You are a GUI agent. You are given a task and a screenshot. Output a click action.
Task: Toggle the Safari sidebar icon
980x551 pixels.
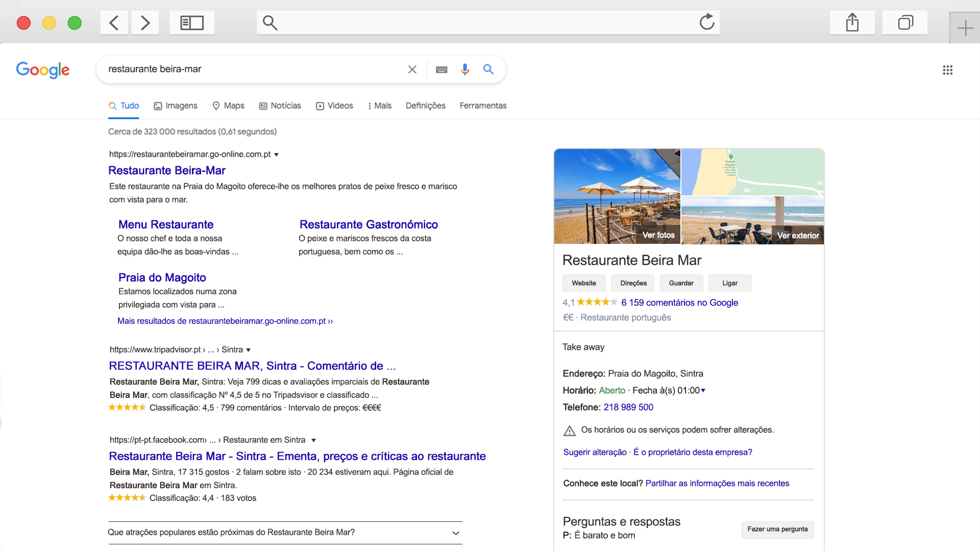191,22
